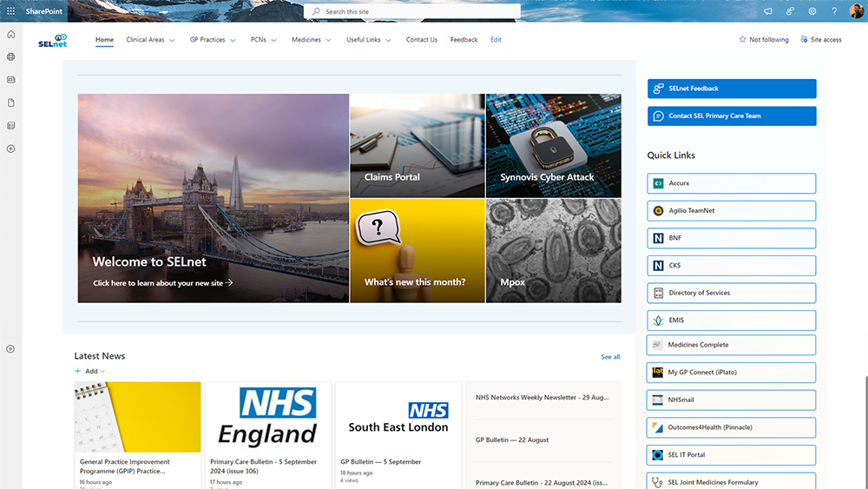This screenshot has width=868, height=489.
Task: Open the megaphone notifications icon in header
Action: pyautogui.click(x=768, y=11)
